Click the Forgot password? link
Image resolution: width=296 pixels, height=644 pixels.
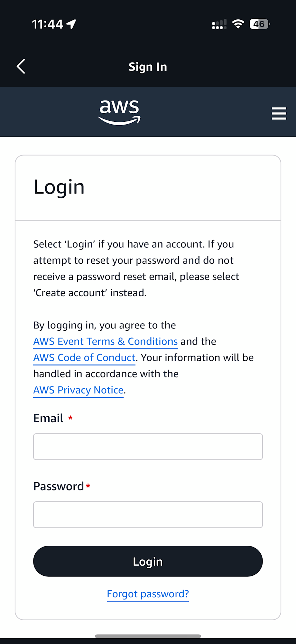[x=148, y=594]
